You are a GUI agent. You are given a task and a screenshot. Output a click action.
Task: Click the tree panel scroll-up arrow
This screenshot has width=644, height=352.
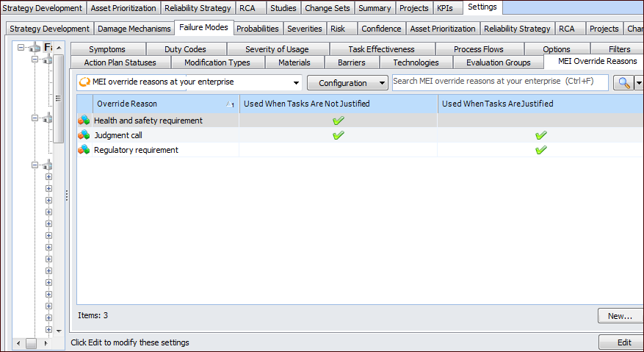(59, 48)
